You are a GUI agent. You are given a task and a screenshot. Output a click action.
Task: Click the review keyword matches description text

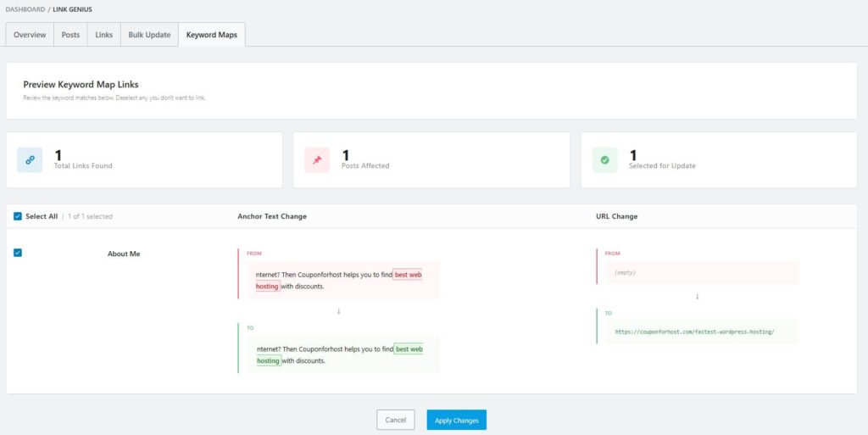[114, 98]
